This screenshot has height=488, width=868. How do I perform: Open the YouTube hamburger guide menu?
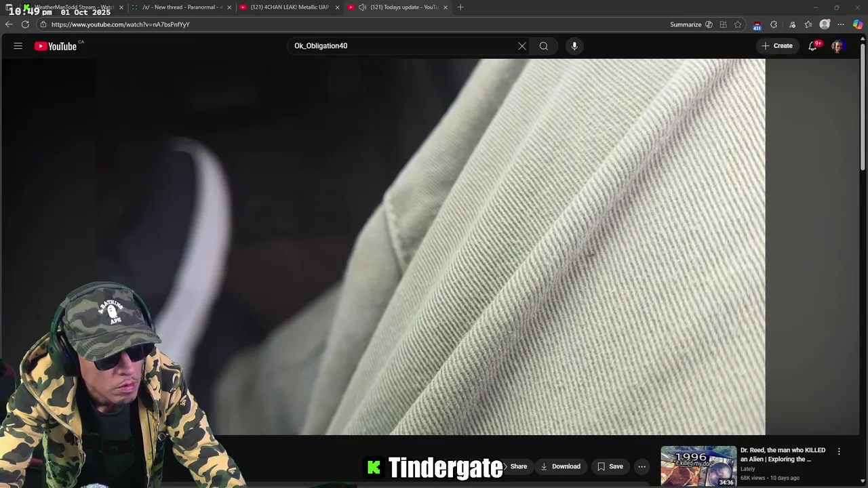pyautogui.click(x=18, y=46)
